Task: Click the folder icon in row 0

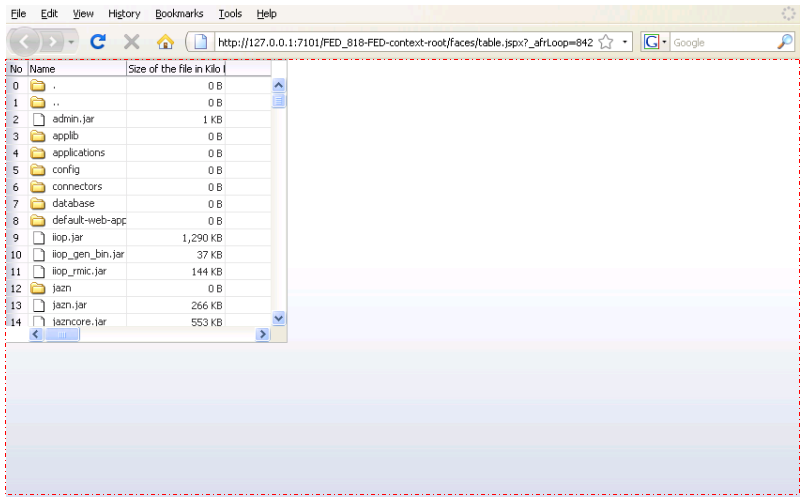Action: [37, 85]
